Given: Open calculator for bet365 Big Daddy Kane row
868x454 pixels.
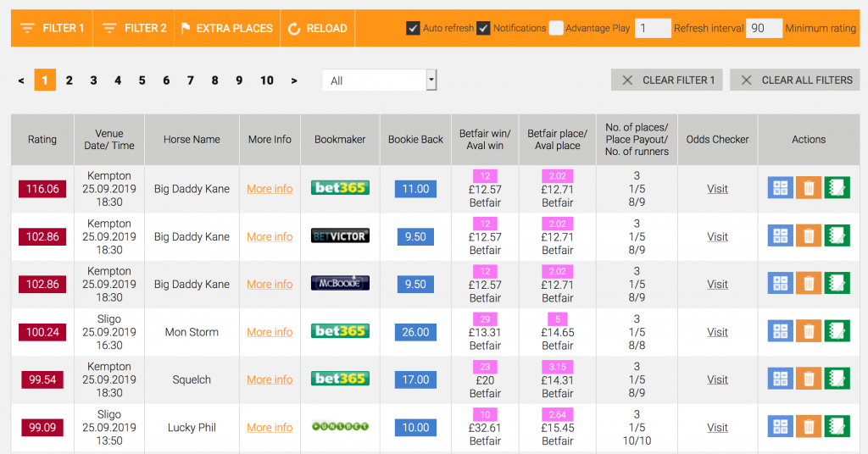Looking at the screenshot, I should pyautogui.click(x=780, y=188).
